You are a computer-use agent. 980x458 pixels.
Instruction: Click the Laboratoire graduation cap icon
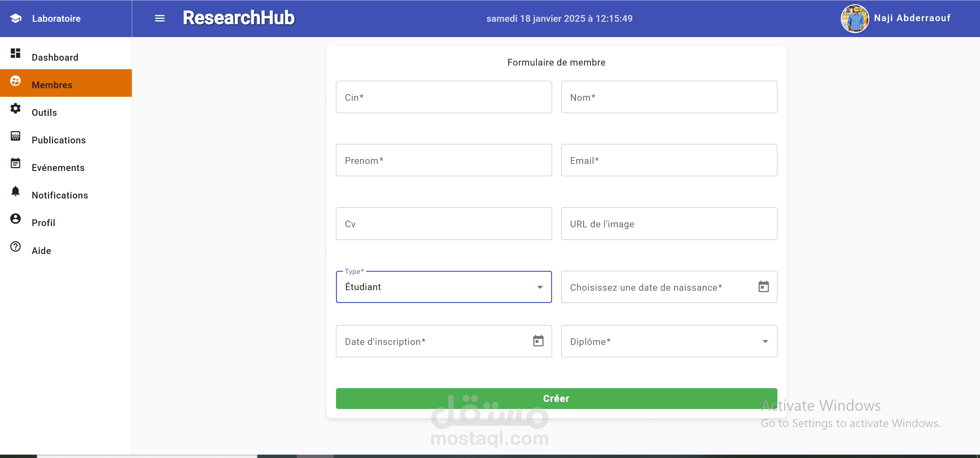pos(16,18)
